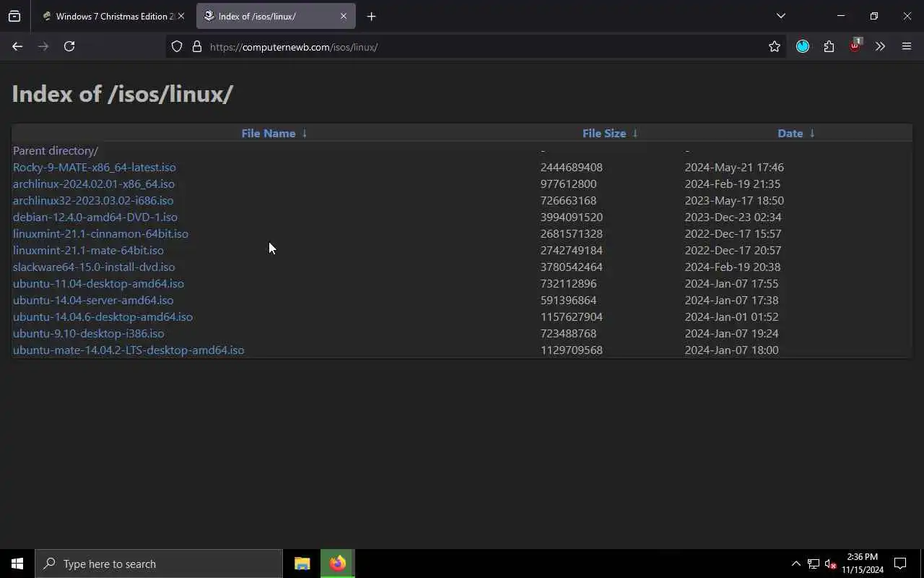Click ubuntu-14.04.6-desktop-amd64.iso
Image resolution: width=924 pixels, height=578 pixels.
(103, 316)
